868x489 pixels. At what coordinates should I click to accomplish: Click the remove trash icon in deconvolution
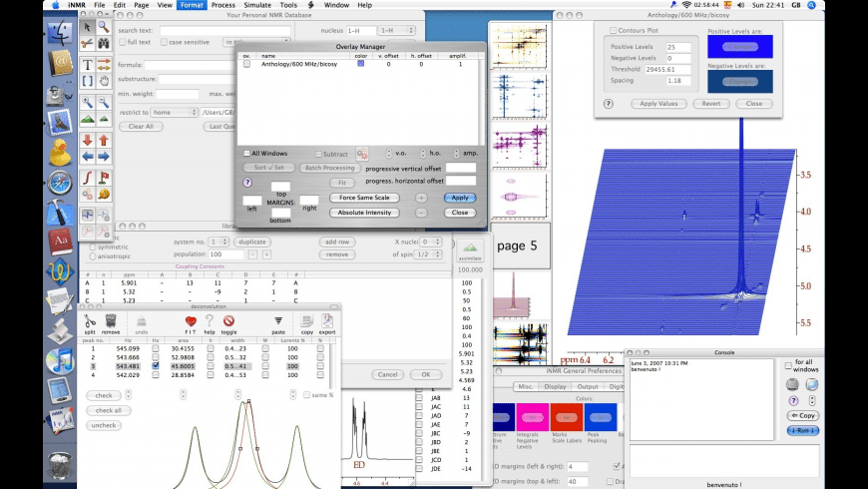tap(110, 321)
